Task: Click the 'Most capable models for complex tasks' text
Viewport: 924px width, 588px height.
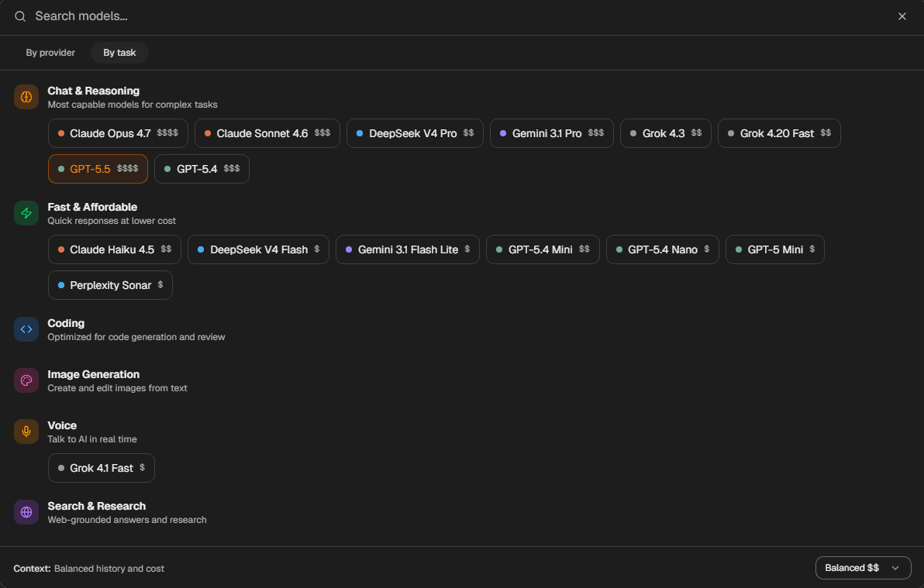Action: pyautogui.click(x=133, y=105)
